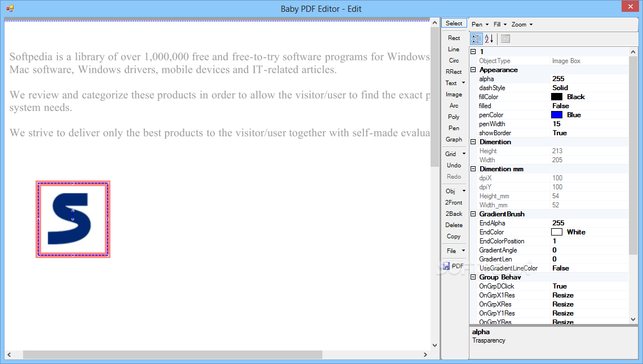Collapse the Group Behav category
643x364 pixels.
pos(473,277)
